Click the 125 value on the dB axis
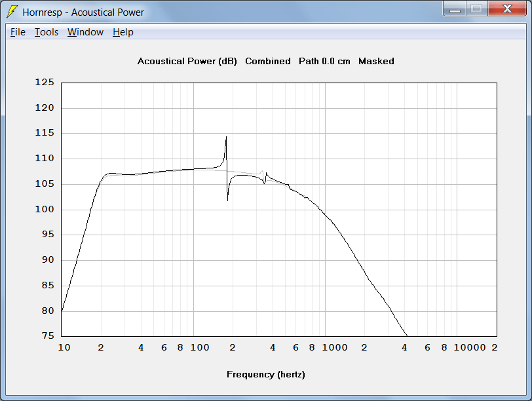 click(45, 83)
